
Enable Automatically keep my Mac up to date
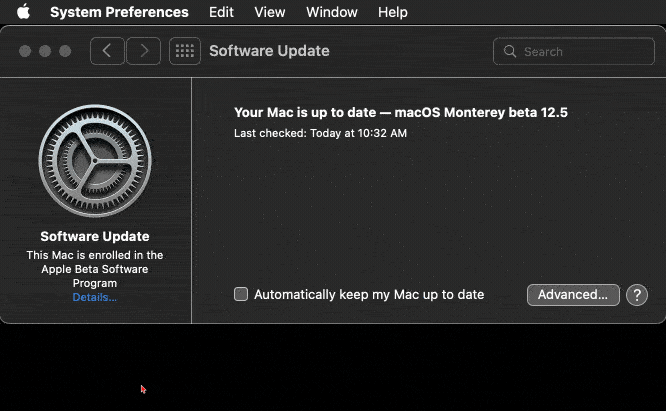(241, 294)
